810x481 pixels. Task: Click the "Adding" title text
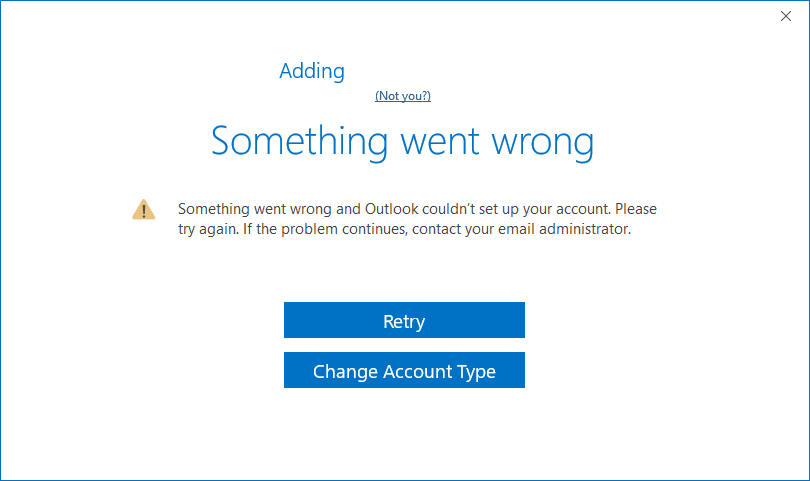coord(312,71)
